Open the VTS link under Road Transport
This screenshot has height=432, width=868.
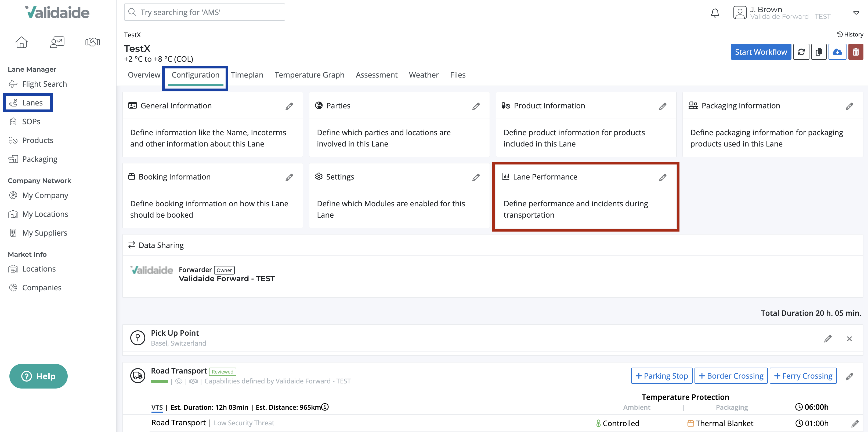coord(157,407)
